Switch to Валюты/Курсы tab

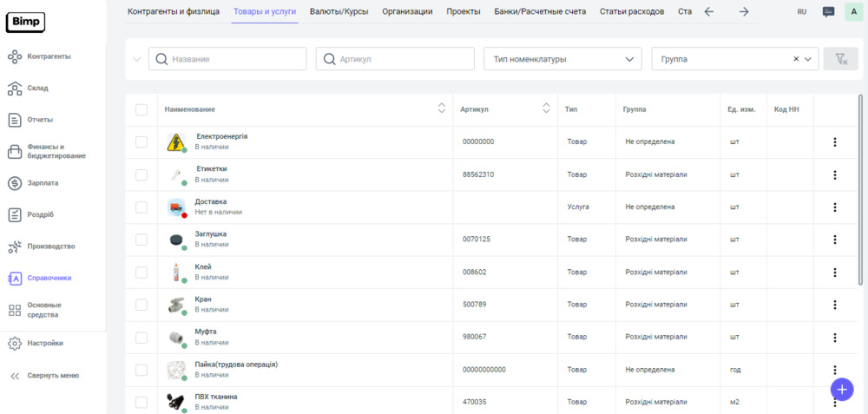pos(340,11)
